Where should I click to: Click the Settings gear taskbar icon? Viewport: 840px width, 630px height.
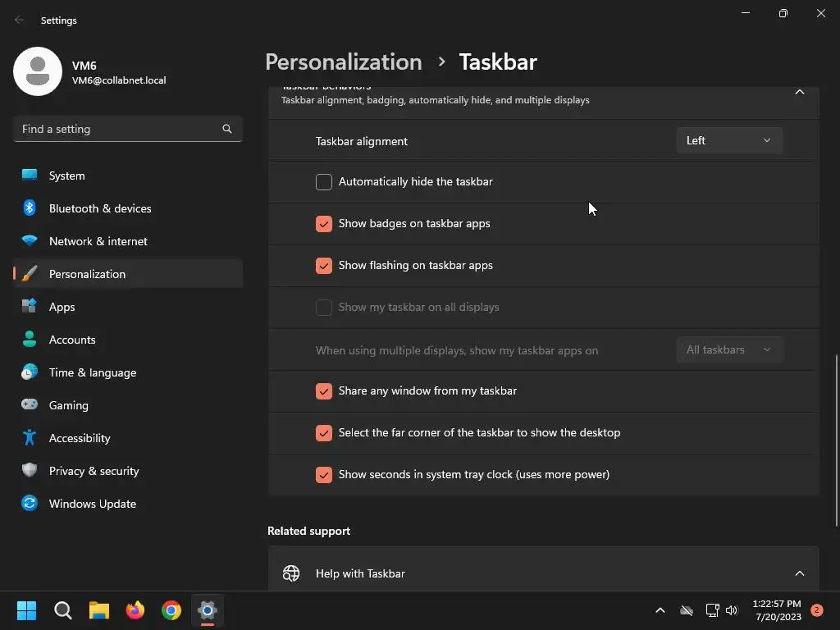click(x=208, y=610)
